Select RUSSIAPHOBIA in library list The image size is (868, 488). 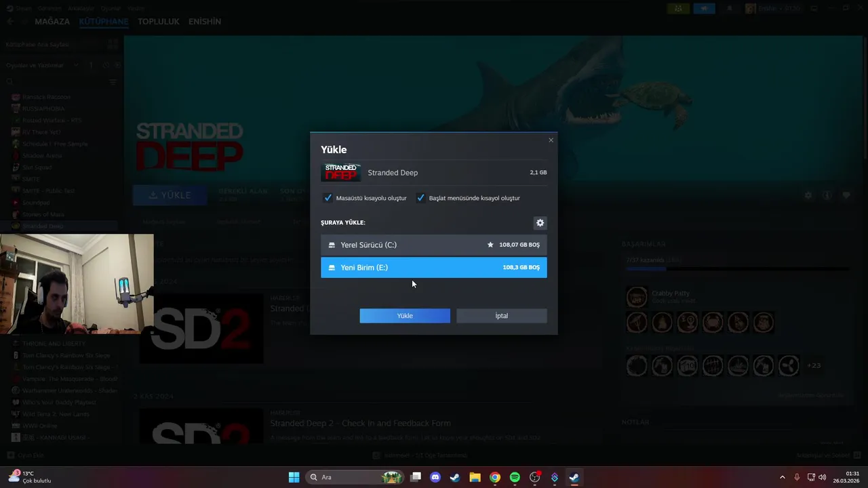point(43,108)
